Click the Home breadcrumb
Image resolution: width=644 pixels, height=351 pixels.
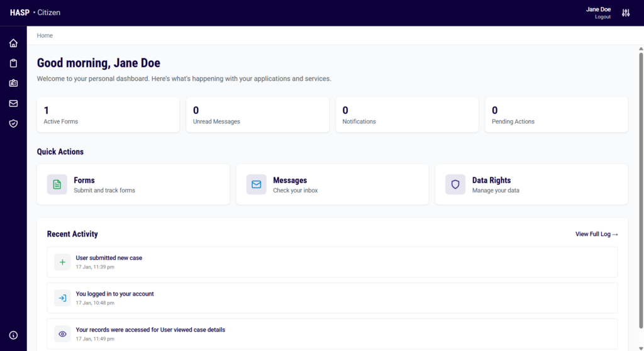pos(45,36)
